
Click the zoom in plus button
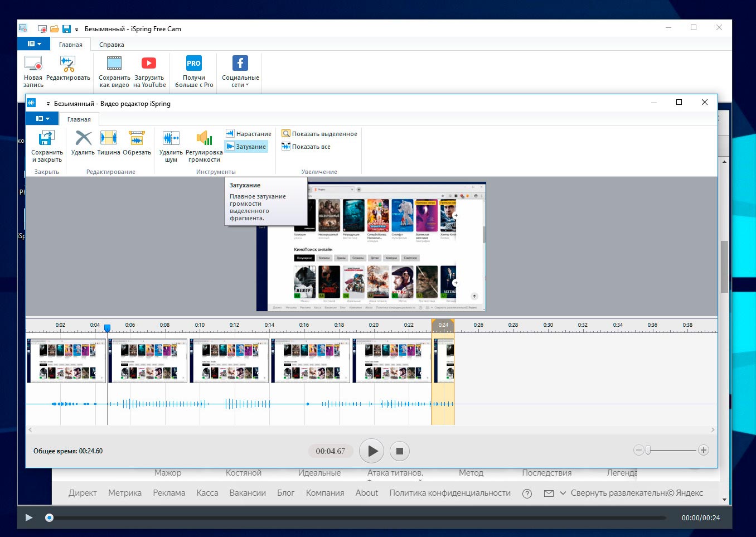704,450
